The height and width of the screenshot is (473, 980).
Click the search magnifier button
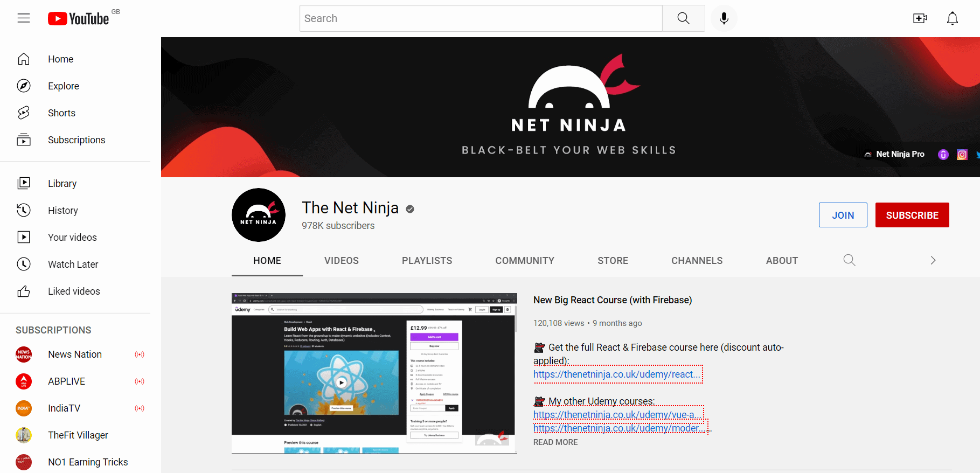coord(683,18)
